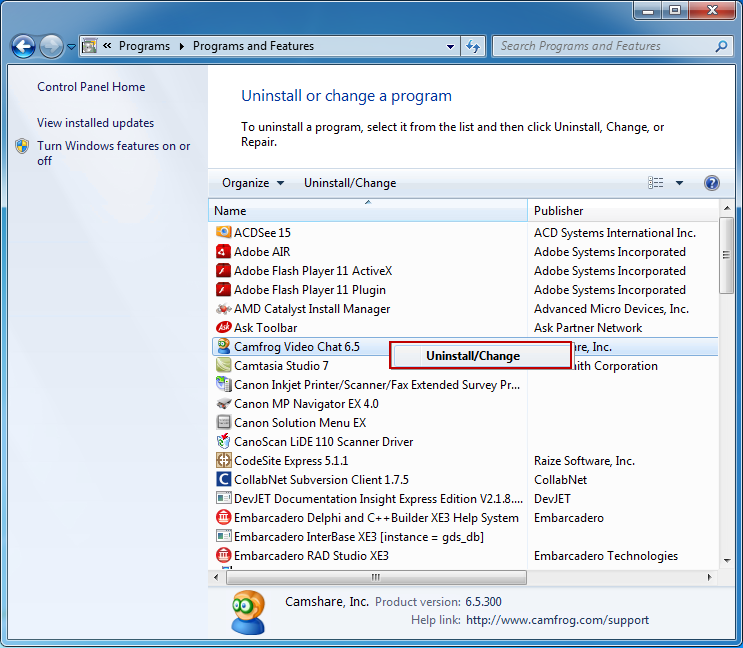Open Control Panel Home link

point(91,87)
